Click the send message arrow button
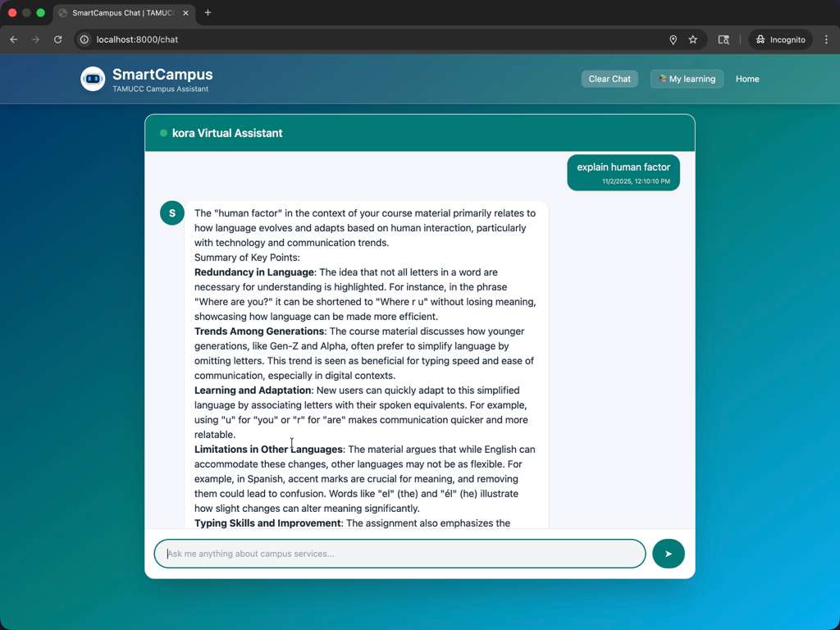 coord(668,554)
